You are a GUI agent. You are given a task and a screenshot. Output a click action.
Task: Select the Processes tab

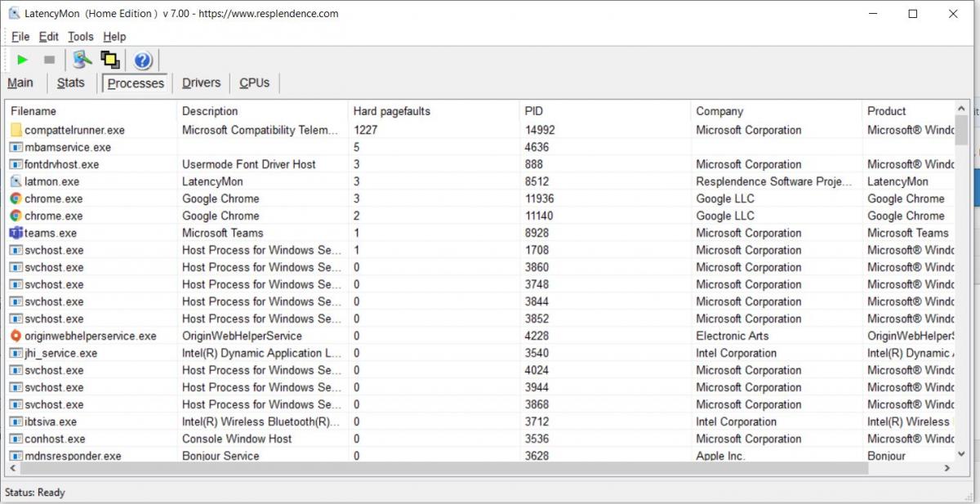(136, 83)
